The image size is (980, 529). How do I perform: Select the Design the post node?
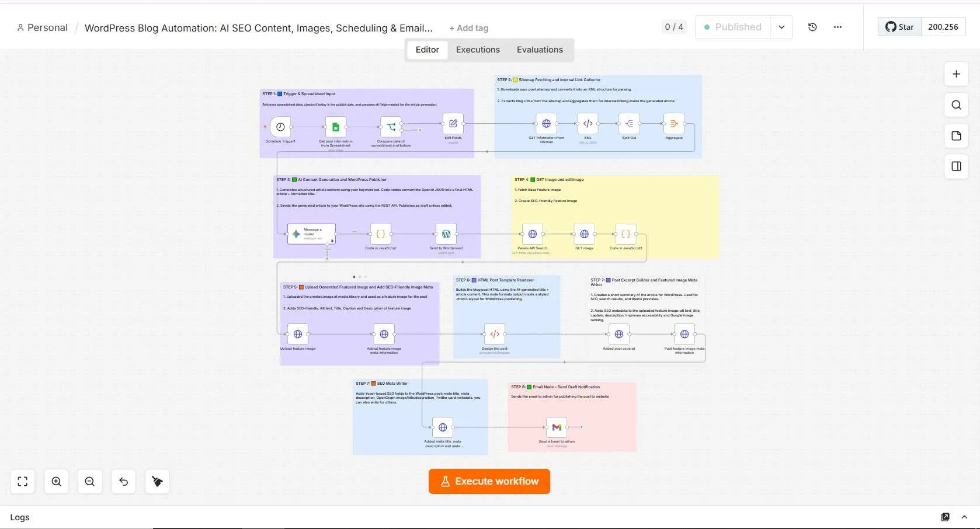coord(495,335)
